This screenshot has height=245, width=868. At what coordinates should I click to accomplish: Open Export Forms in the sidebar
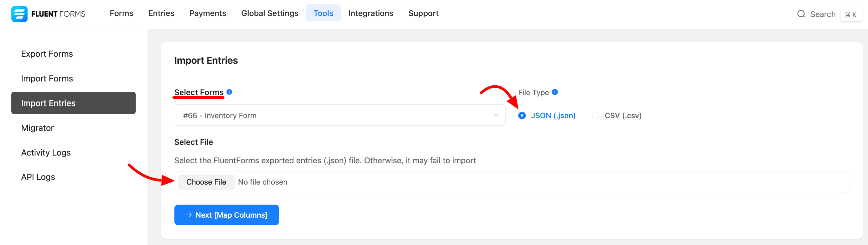pyautogui.click(x=47, y=54)
